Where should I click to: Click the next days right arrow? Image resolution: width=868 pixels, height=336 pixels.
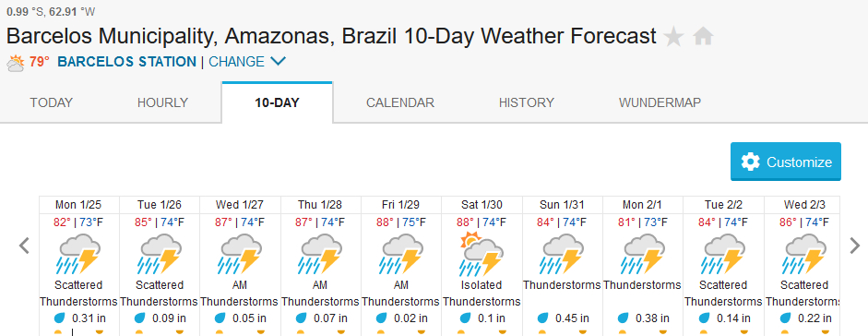pos(855,246)
